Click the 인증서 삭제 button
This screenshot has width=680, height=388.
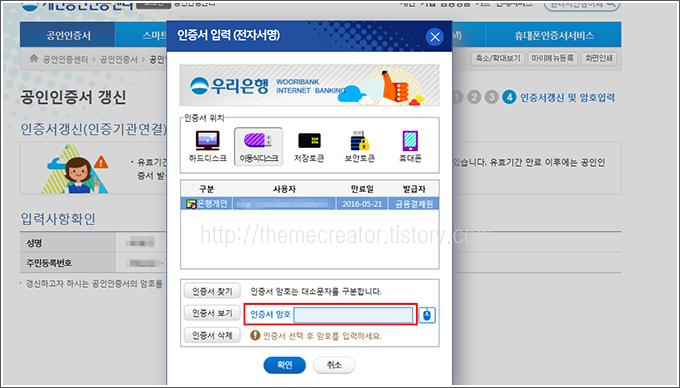click(212, 335)
